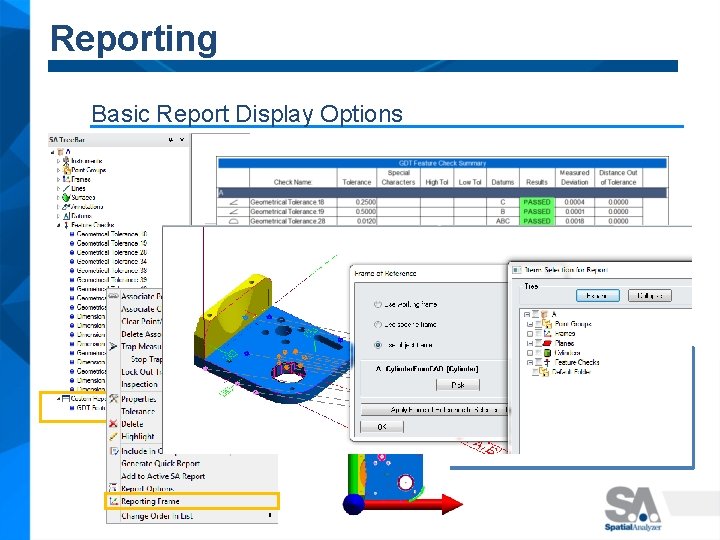The height and width of the screenshot is (540, 720).
Task: Click the Expand button in Item Selection
Action: pos(597,296)
